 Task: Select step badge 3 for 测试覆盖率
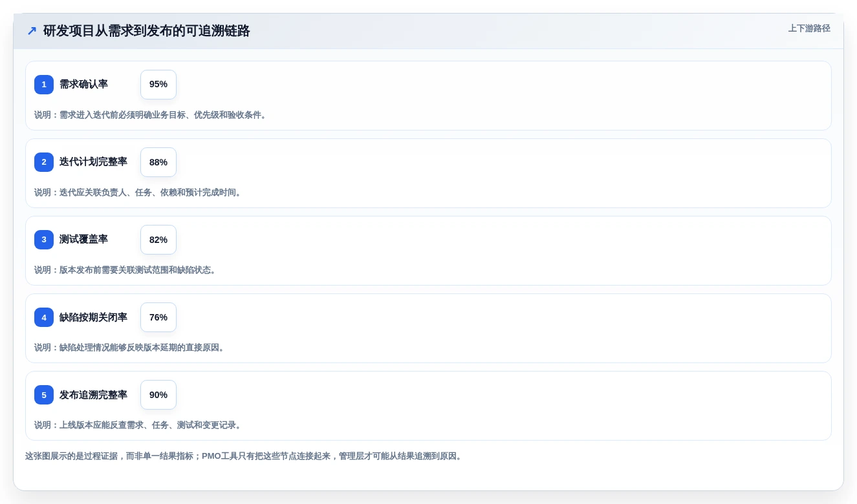point(44,240)
